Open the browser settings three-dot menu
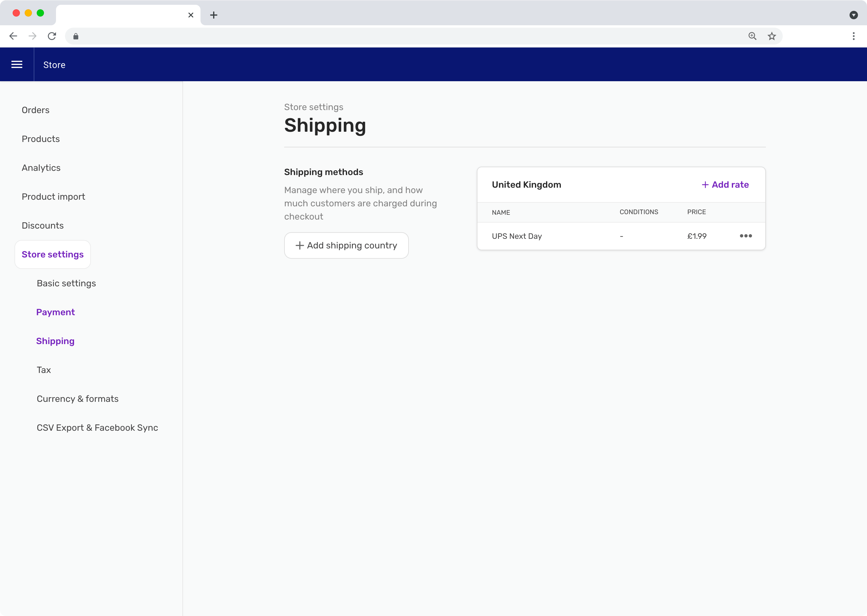The height and width of the screenshot is (616, 867). (853, 36)
